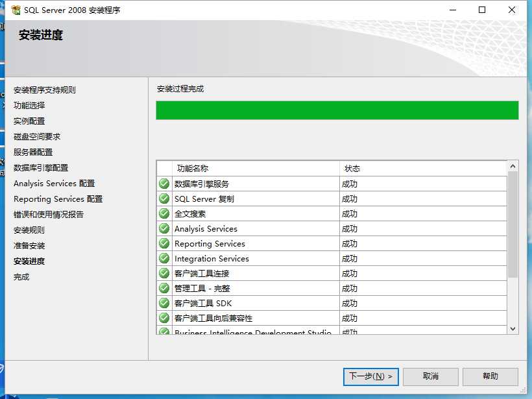
Task: Select the 安装规则 step
Action: [29, 230]
